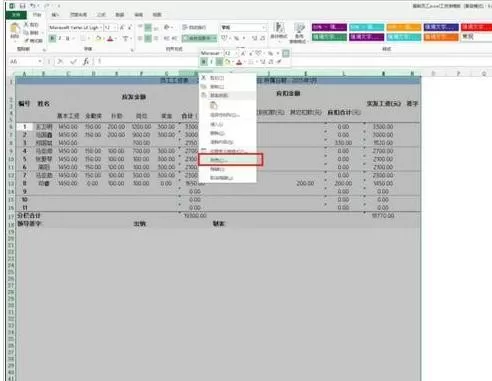Toggle Wrap Text (自动换行) in the ribbon

[195, 27]
